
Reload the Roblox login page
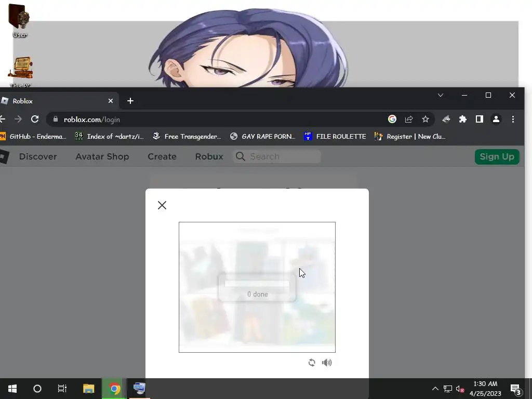[x=35, y=119]
